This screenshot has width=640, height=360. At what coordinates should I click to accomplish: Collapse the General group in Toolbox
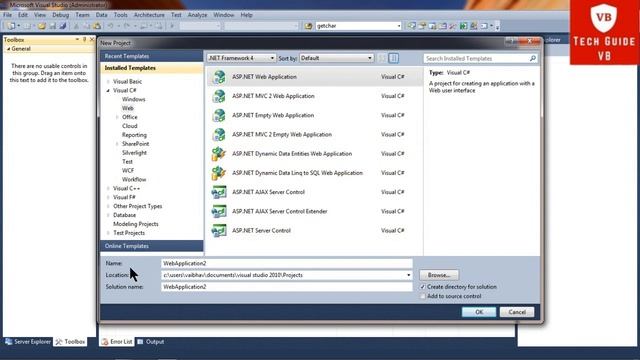pos(9,49)
